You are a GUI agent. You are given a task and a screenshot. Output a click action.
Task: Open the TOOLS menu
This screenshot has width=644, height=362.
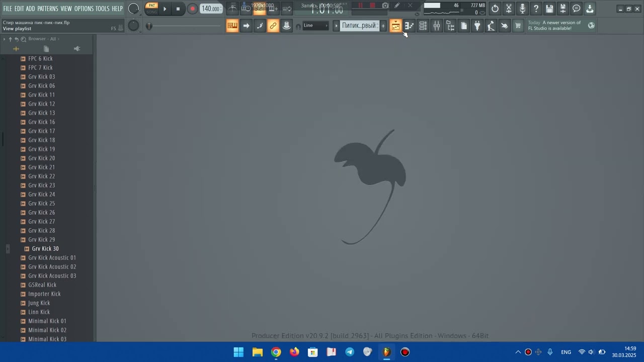click(103, 9)
